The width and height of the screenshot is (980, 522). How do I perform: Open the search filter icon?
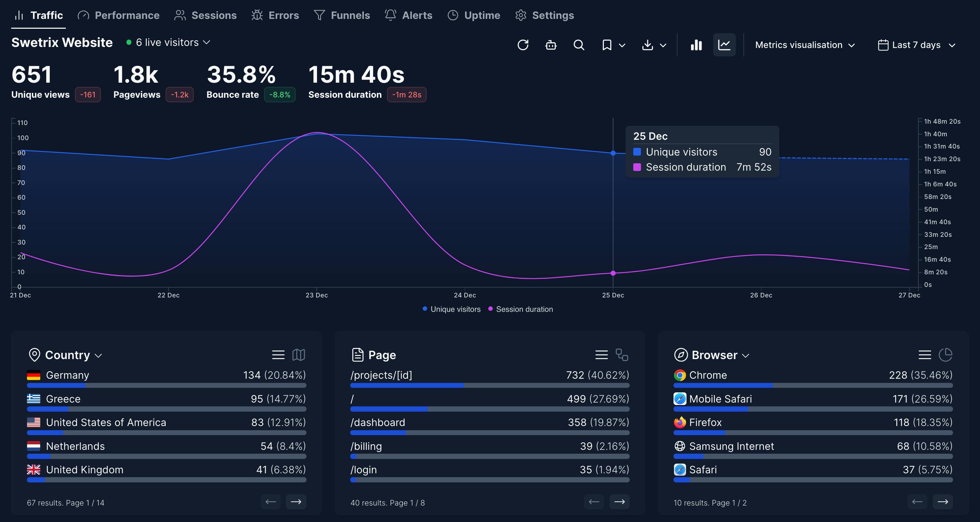(579, 45)
